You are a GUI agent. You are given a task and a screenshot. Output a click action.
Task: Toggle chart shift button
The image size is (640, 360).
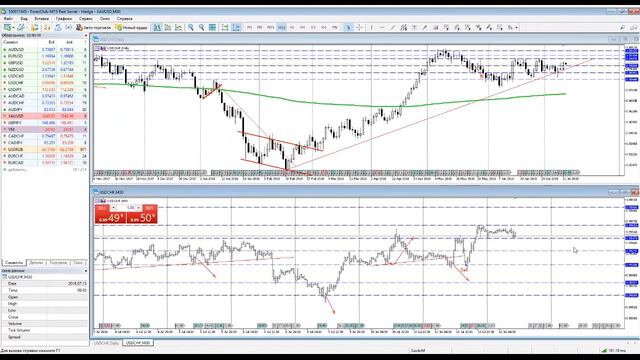tap(236, 27)
